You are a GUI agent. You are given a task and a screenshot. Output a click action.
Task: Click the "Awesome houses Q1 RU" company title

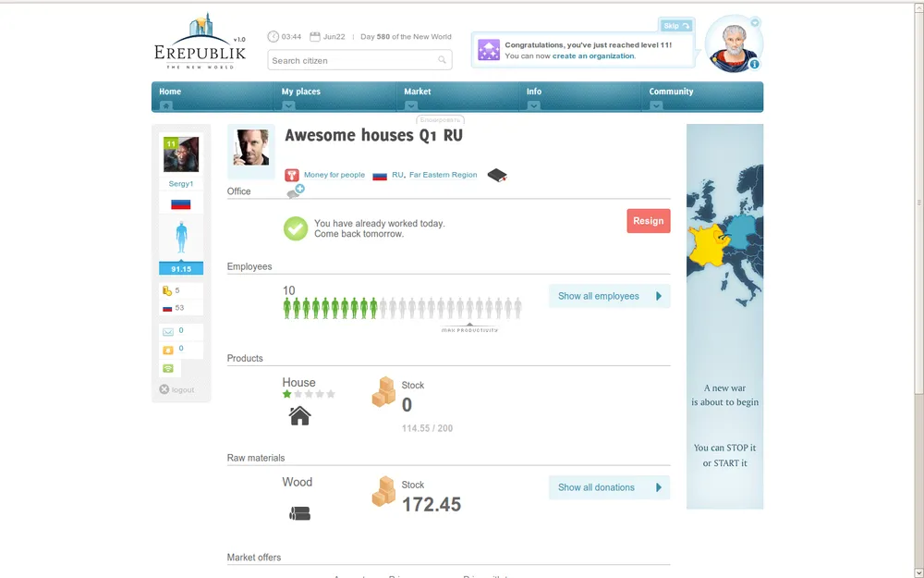[x=373, y=136]
